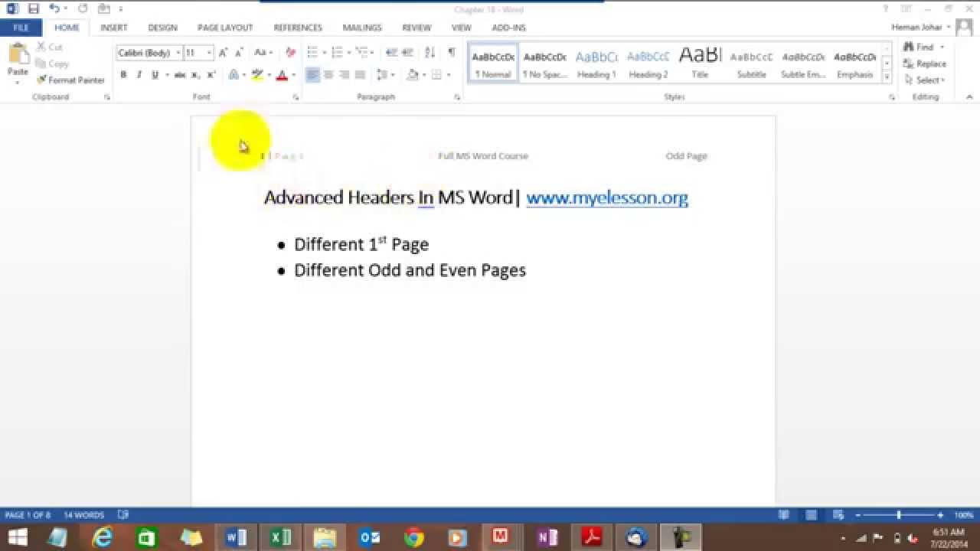Click the Sort icon

click(430, 53)
